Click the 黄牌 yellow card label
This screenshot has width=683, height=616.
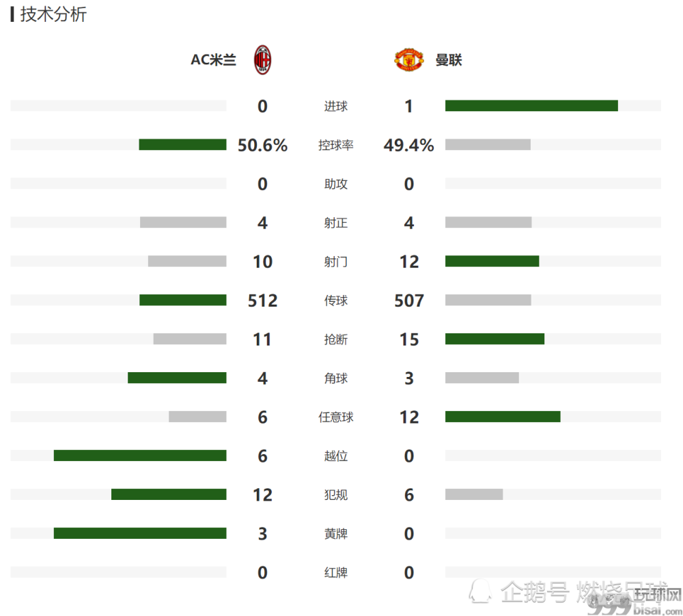336,533
